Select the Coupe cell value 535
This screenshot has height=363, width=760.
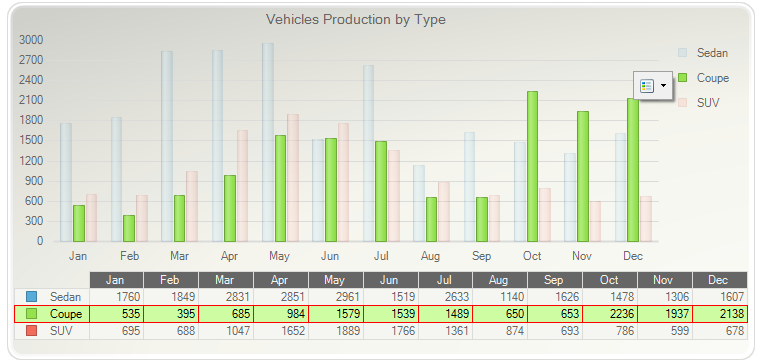(x=116, y=314)
